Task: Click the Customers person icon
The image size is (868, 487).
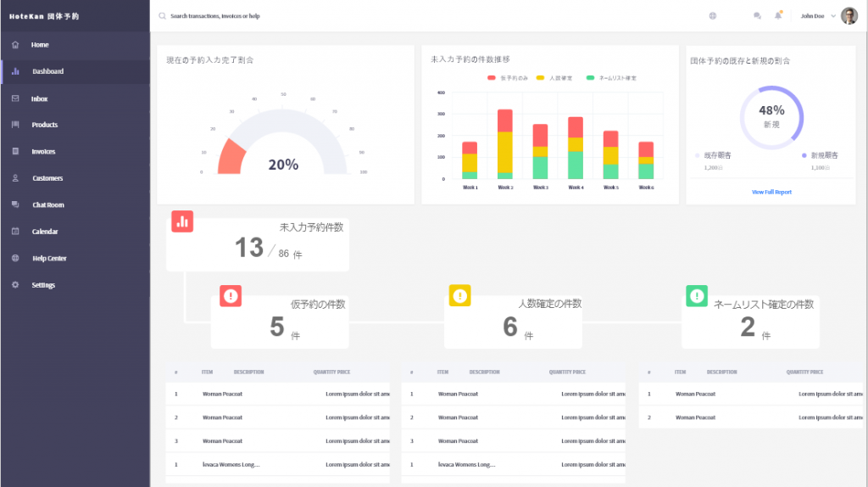Action: (15, 178)
